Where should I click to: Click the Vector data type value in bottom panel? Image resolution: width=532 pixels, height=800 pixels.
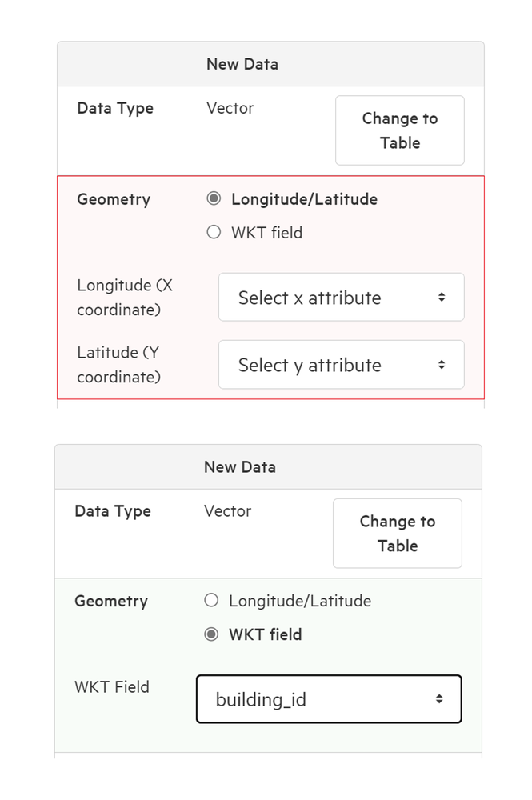click(x=227, y=511)
